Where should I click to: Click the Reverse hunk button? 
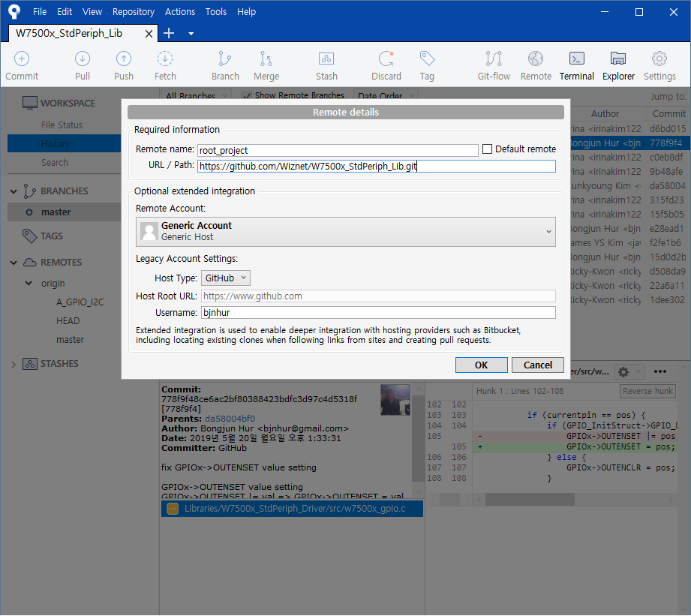[647, 391]
